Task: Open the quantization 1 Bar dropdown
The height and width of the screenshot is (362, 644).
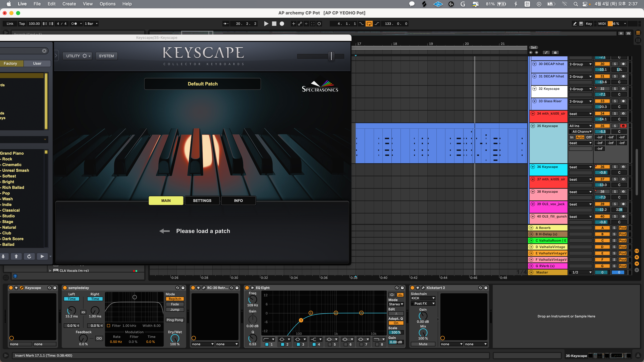Action: point(91,24)
